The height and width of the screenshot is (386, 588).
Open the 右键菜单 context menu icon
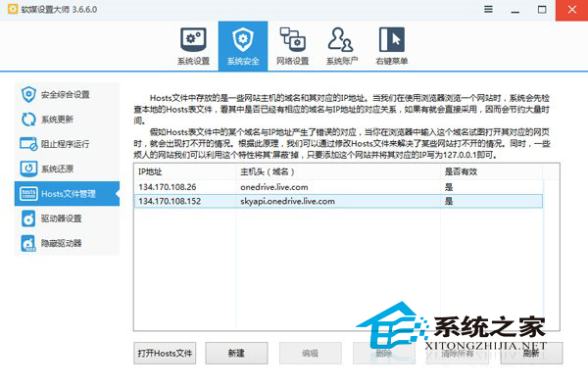391,40
